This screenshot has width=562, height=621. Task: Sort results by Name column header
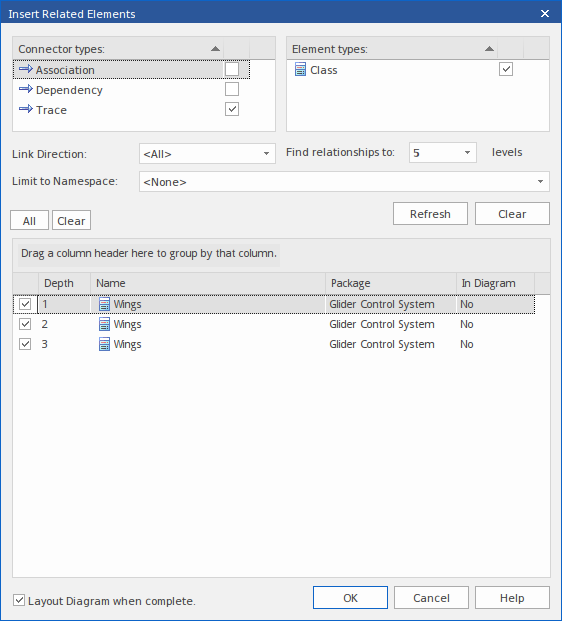coord(208,283)
